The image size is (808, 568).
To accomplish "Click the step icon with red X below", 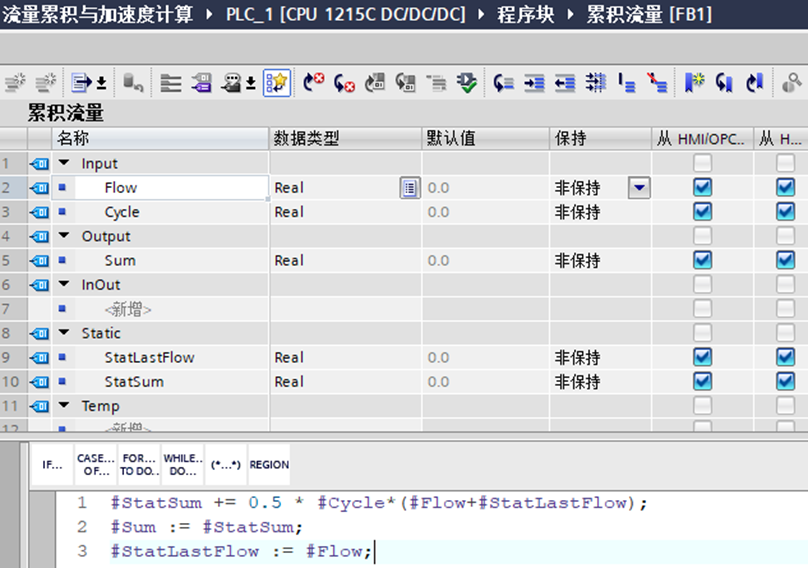I will 344,82.
